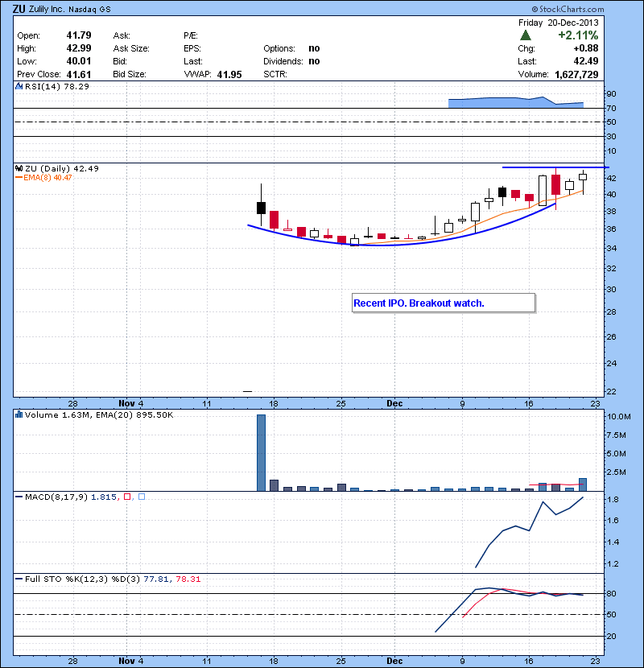This screenshot has width=644, height=668.
Task: Click the 'Recent IPO. Breakout watch.' annotation box
Action: tap(444, 303)
